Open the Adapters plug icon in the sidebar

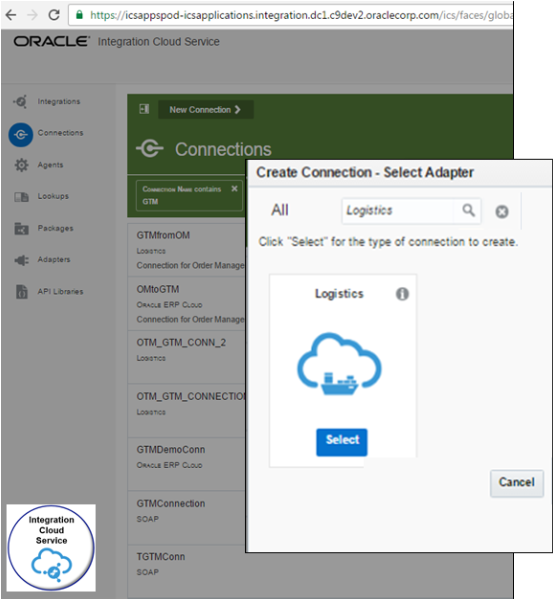click(21, 260)
